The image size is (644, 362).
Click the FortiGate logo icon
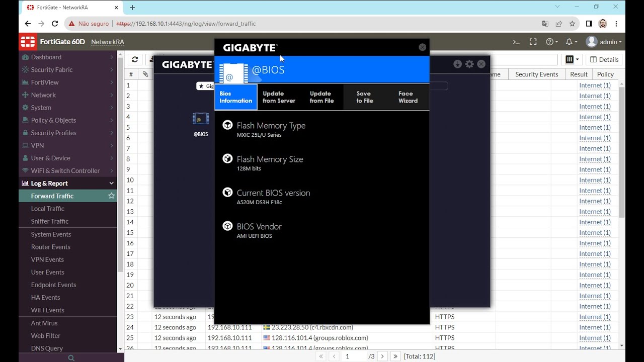28,42
